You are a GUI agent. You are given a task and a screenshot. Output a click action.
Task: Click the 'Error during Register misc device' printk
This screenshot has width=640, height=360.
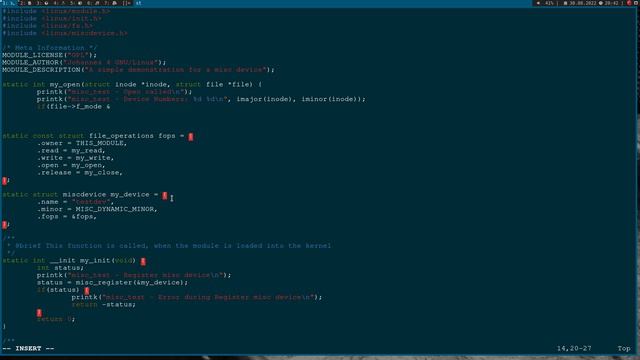coord(197,297)
